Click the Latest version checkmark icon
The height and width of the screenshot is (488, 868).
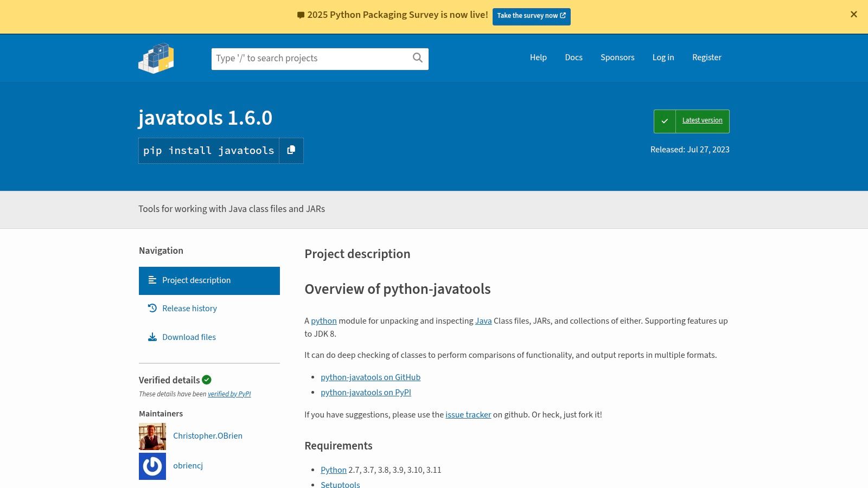665,121
